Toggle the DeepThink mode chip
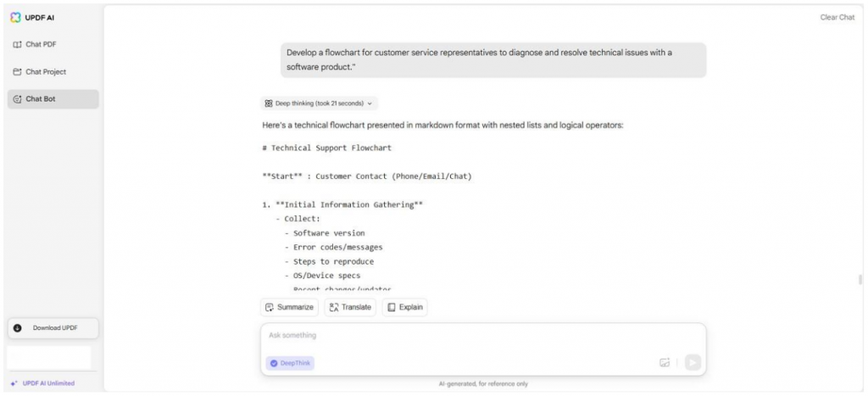868x397 pixels. coord(290,363)
